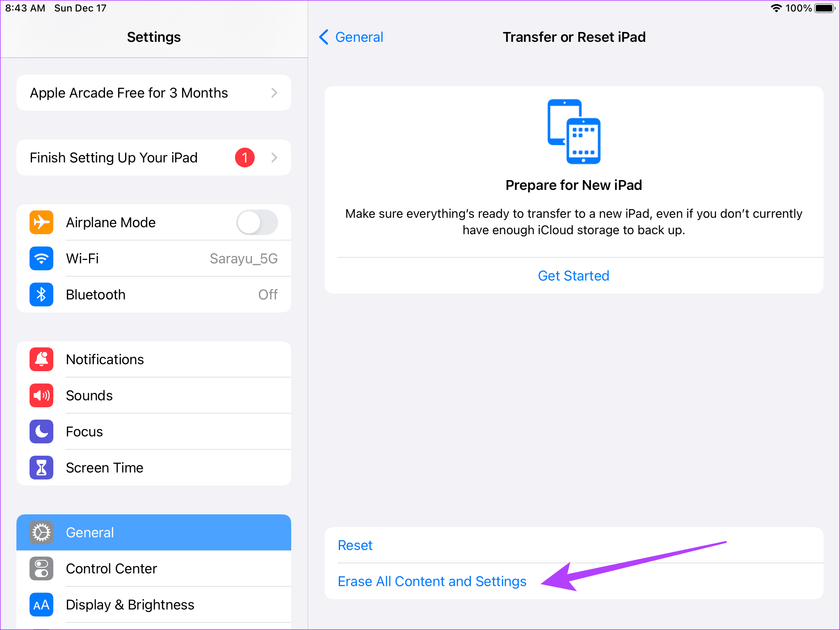Tap the Focus mode icon
The image size is (840, 630).
click(41, 431)
